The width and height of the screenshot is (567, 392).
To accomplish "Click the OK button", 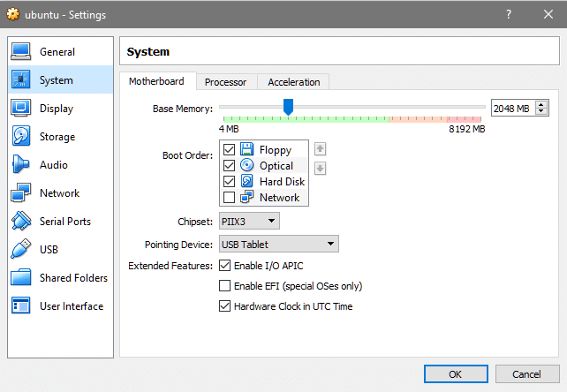I will pyautogui.click(x=456, y=374).
